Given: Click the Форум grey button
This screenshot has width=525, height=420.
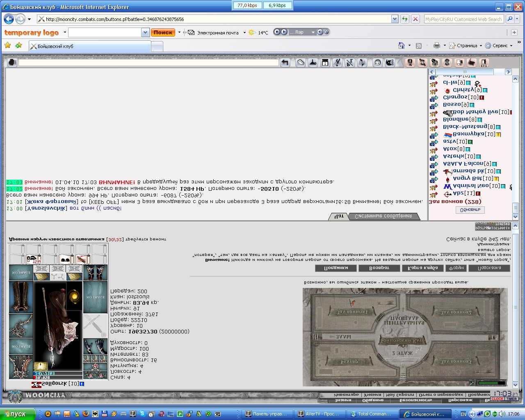Looking at the screenshot, I should click(x=456, y=268).
